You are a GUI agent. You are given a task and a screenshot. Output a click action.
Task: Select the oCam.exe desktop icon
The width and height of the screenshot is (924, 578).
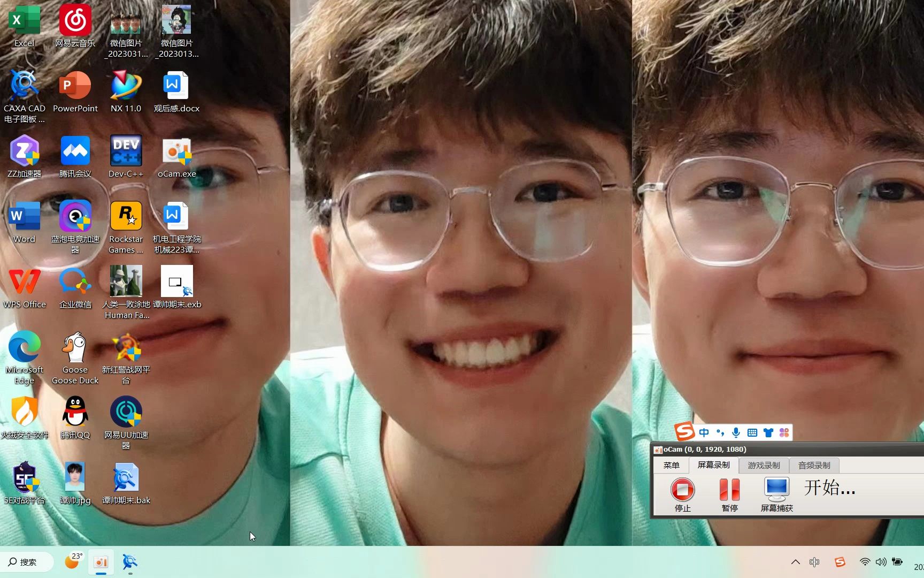[x=176, y=157]
